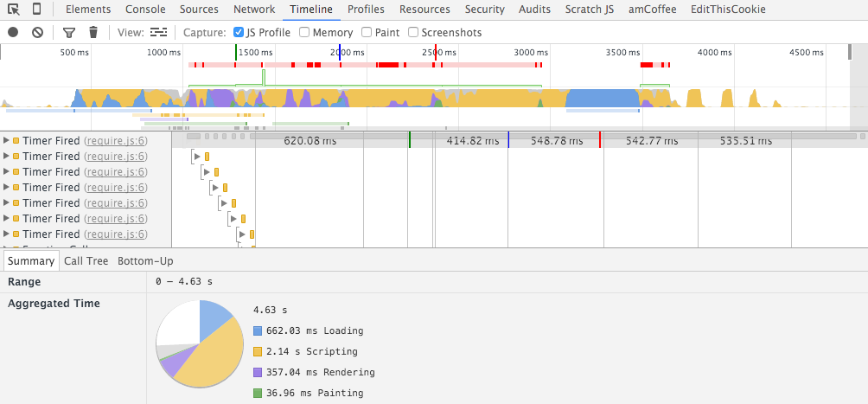Viewport: 868px width, 404px height.
Task: Switch to the Profiles tab
Action: coord(366,10)
